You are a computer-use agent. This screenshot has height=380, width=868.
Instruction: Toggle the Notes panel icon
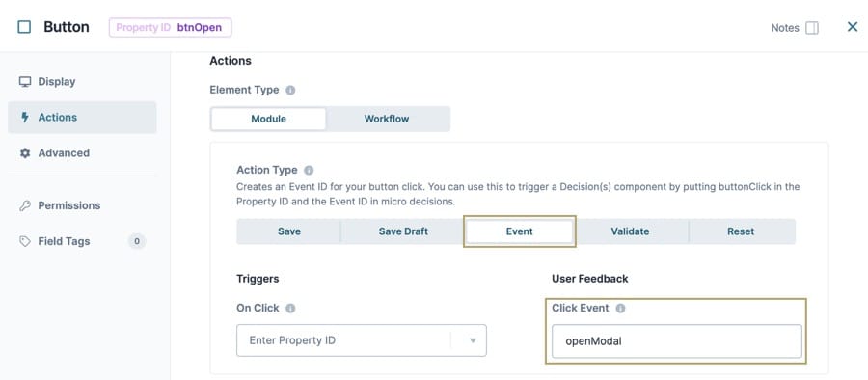point(812,28)
